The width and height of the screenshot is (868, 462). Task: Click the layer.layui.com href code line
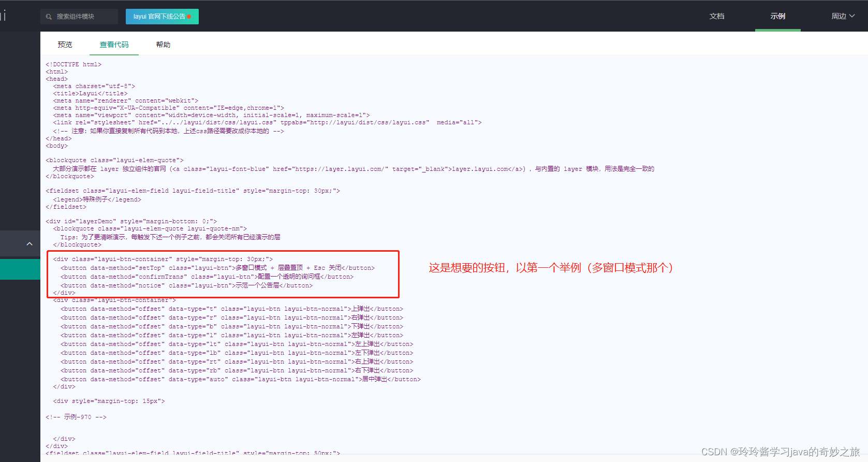(x=354, y=169)
